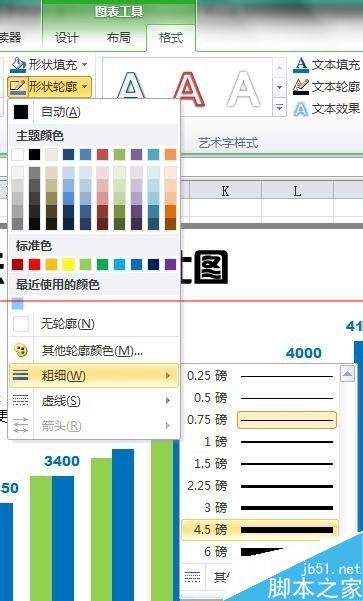
Task: Set line weight to 0.75 磅
Action: tap(260, 420)
